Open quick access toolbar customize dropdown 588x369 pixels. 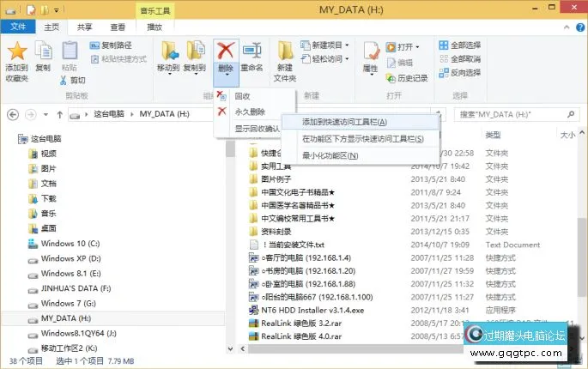[x=57, y=10]
